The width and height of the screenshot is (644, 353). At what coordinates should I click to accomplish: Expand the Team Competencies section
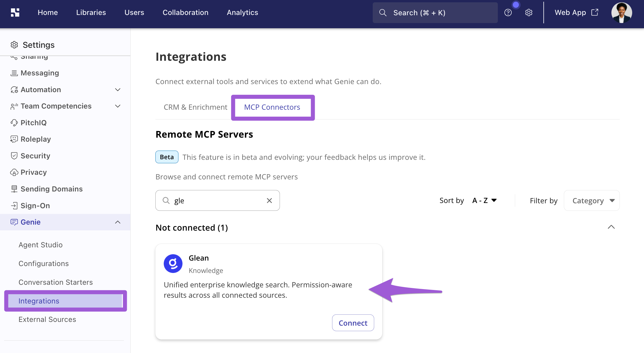[118, 106]
